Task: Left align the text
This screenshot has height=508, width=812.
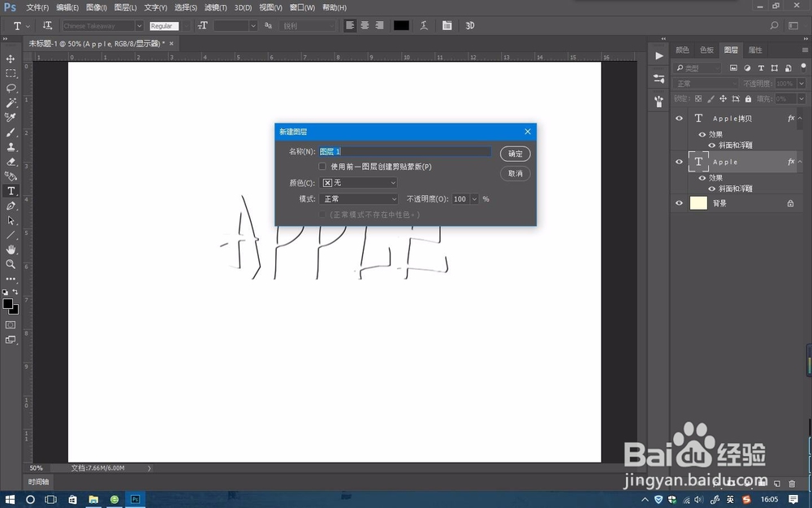Action: (350, 25)
